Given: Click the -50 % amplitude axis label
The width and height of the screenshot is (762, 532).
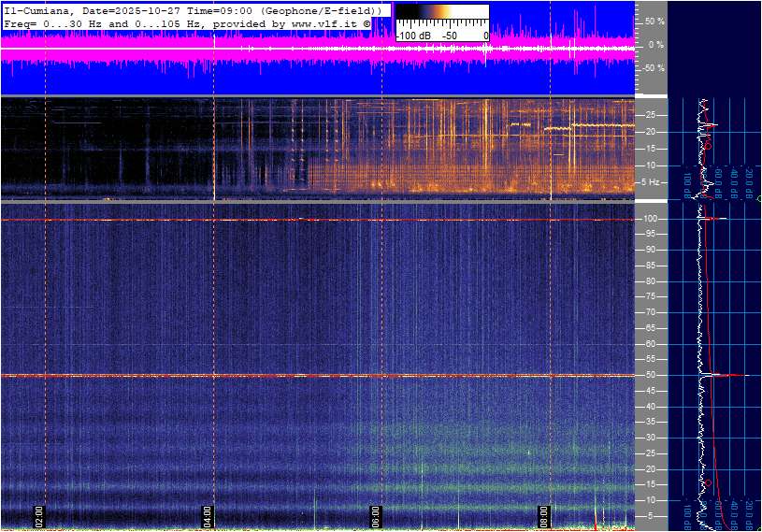Looking at the screenshot, I should coord(653,68).
